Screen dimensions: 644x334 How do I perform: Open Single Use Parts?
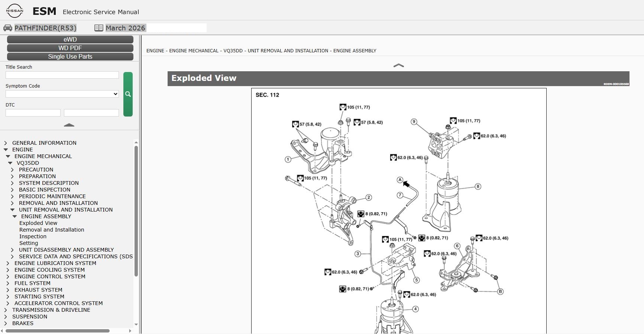pyautogui.click(x=70, y=56)
